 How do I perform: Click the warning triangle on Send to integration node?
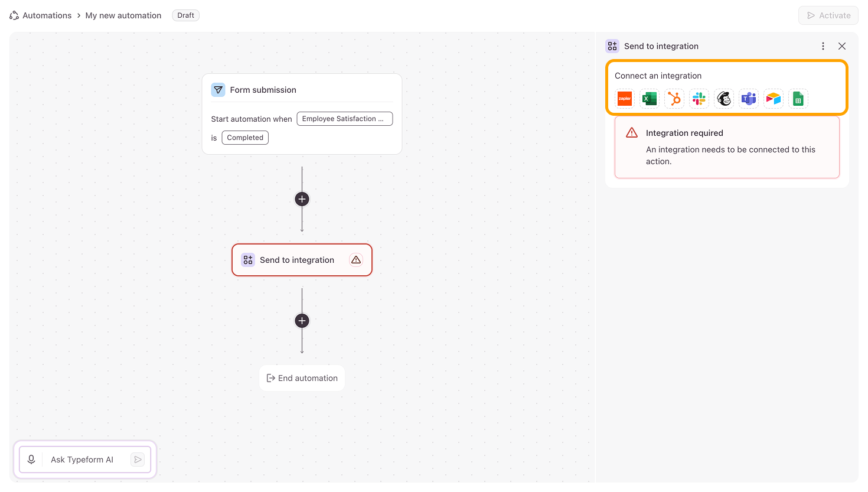[x=356, y=260]
